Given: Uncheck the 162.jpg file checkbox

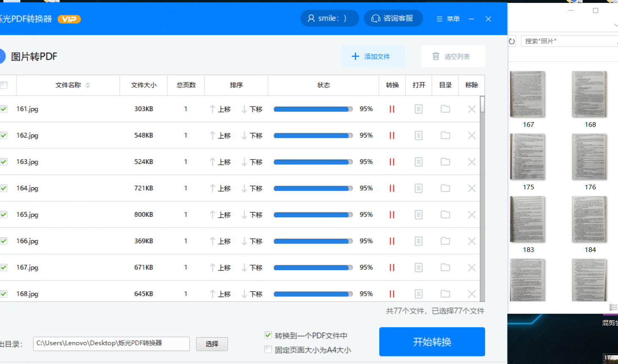Looking at the screenshot, I should (4, 135).
